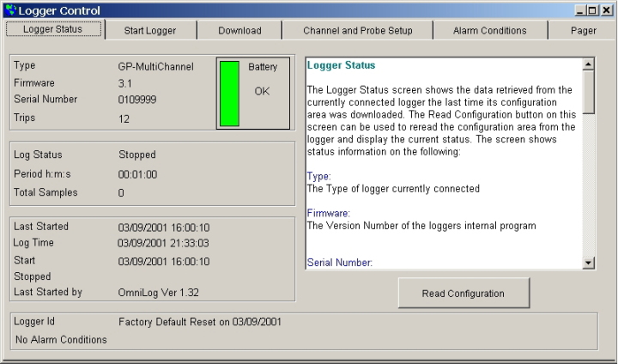Click the Logger Control app icon in title bar
This screenshot has width=618, height=364.
click(11, 10)
